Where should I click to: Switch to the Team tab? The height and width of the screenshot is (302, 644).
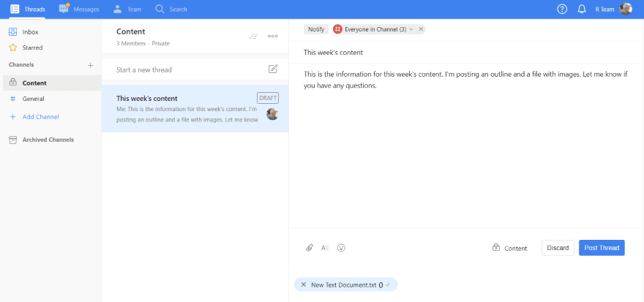click(x=127, y=9)
